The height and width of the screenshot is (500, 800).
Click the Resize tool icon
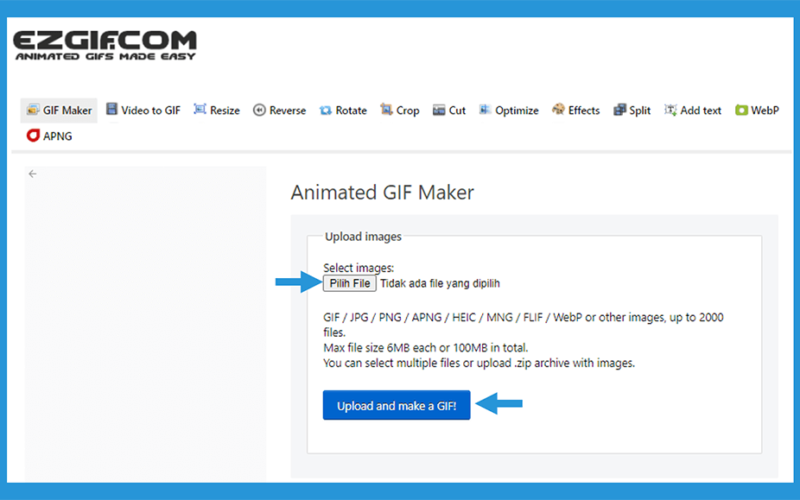pos(199,109)
